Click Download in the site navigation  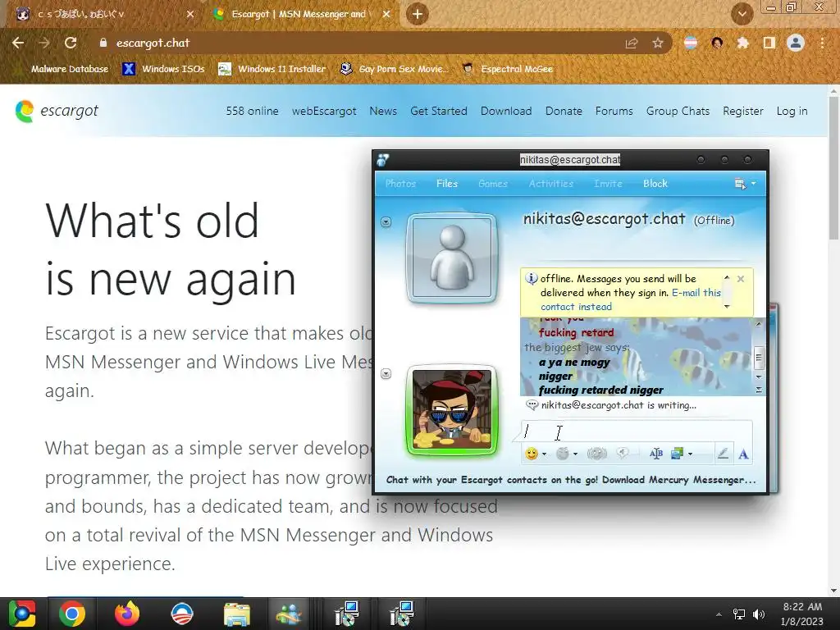(x=505, y=111)
